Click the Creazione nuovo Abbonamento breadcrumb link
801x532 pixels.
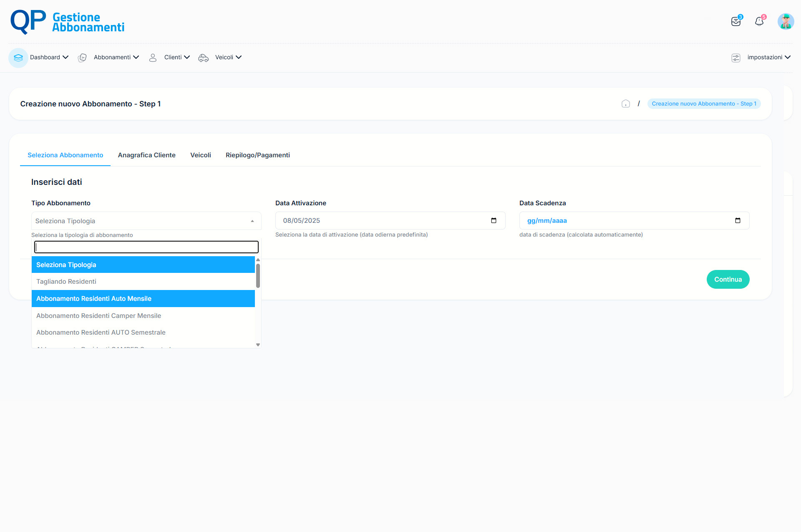704,104
